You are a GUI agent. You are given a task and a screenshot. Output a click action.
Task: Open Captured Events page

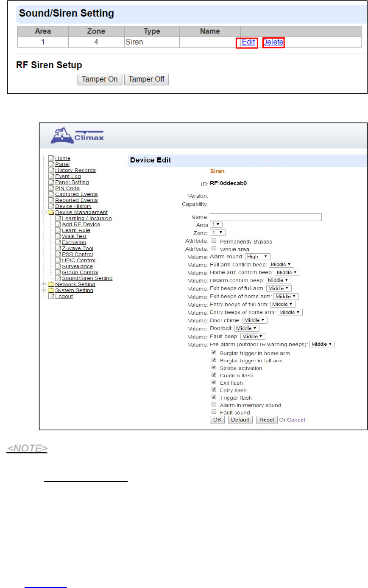[x=76, y=194]
